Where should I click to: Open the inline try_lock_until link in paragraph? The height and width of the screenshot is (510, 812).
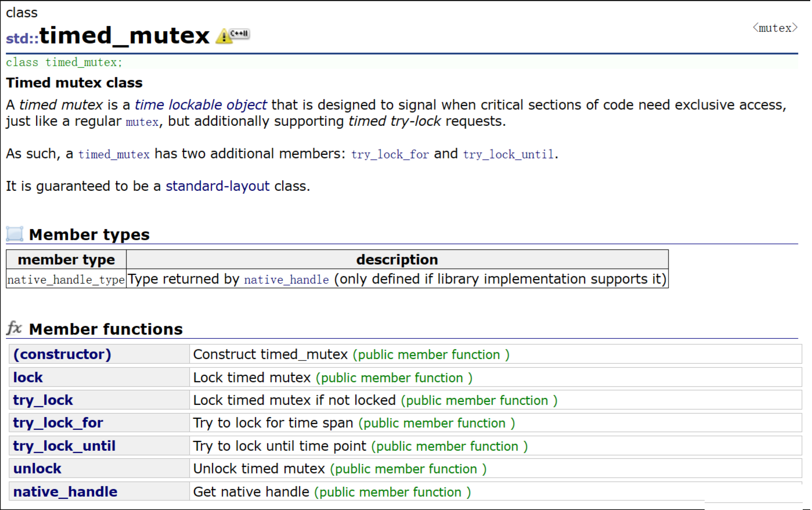508,154
